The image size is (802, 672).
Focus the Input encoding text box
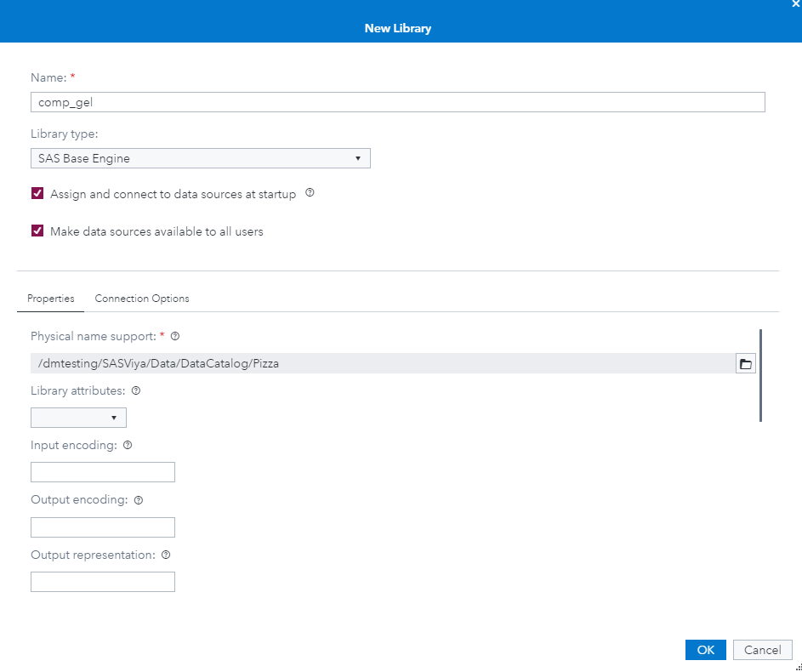pyautogui.click(x=103, y=472)
